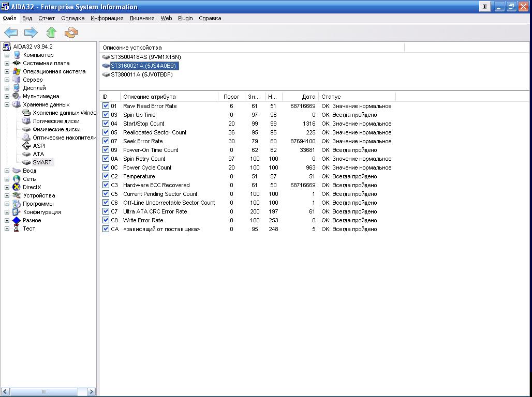This screenshot has width=532, height=397.
Task: Toggle the Start/Stop Count checkbox
Action: pyautogui.click(x=106, y=124)
